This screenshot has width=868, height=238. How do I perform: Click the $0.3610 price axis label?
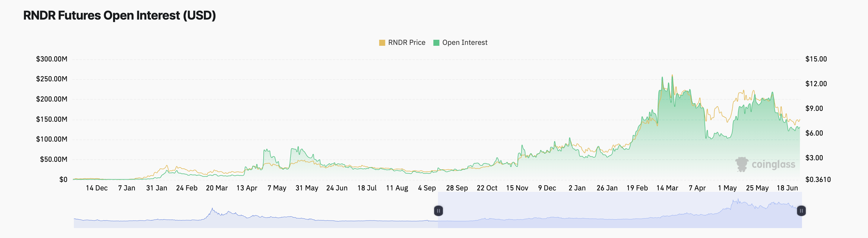pyautogui.click(x=818, y=180)
